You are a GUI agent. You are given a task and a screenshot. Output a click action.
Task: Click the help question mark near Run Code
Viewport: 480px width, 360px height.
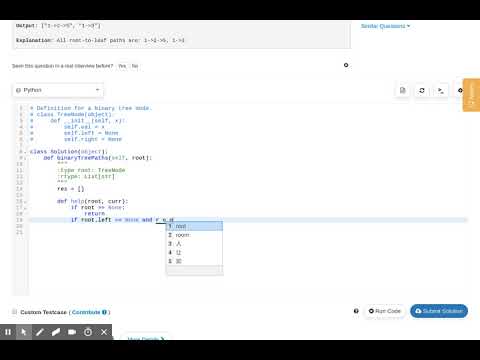(356, 311)
